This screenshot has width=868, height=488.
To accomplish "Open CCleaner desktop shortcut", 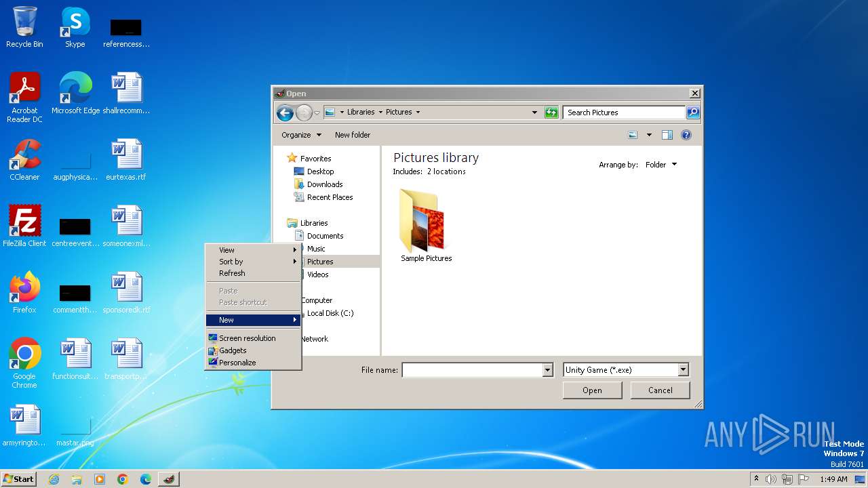I will (x=24, y=160).
